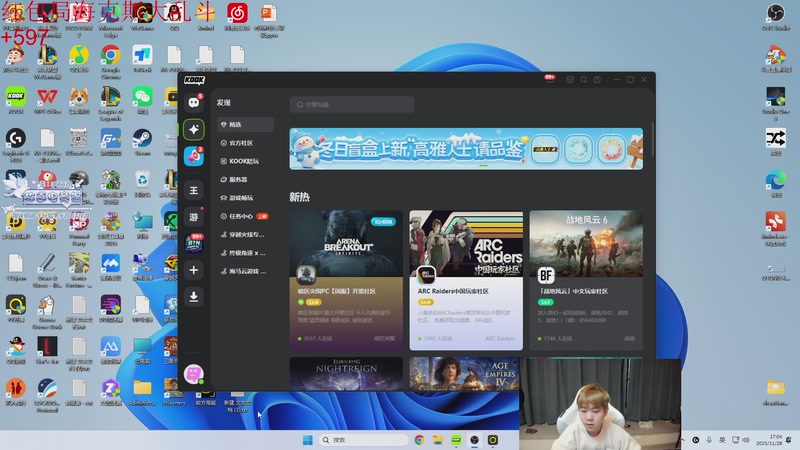Click the Arena Breakout server avatar
800x450 pixels.
point(306,275)
